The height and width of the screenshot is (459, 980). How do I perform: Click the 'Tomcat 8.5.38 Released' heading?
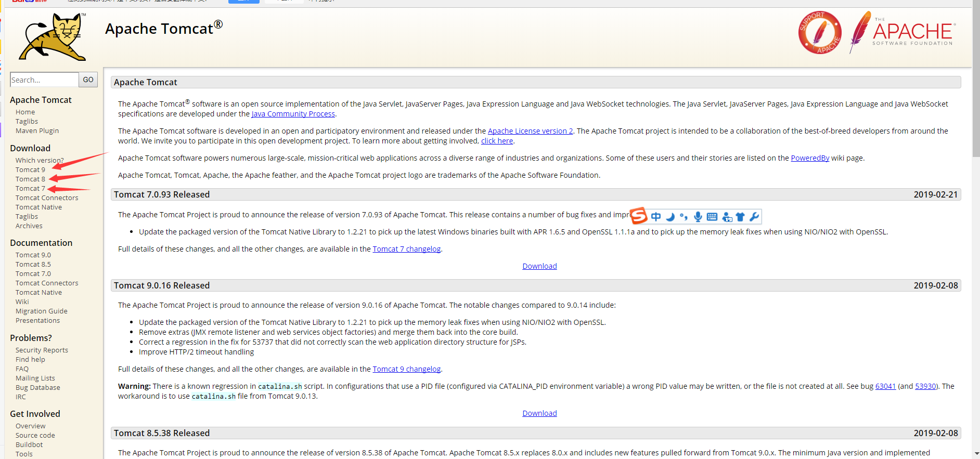pos(162,433)
